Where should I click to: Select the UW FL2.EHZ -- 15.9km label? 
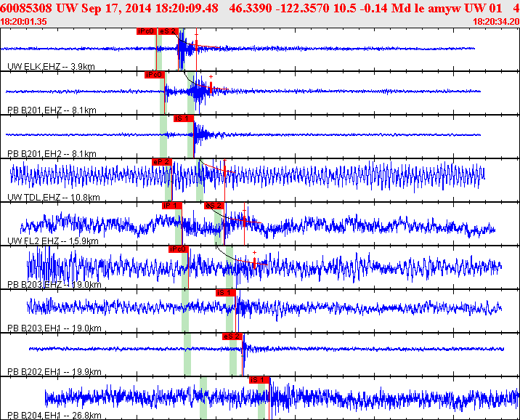53,241
